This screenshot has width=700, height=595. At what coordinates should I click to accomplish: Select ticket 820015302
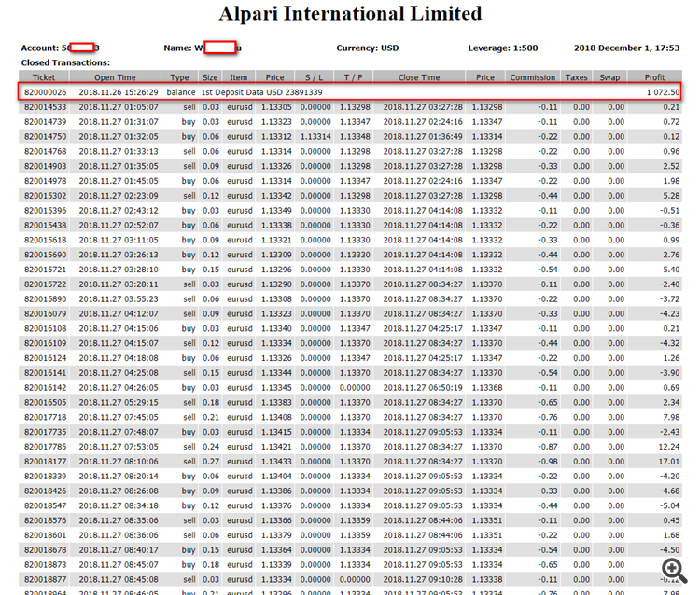45,195
